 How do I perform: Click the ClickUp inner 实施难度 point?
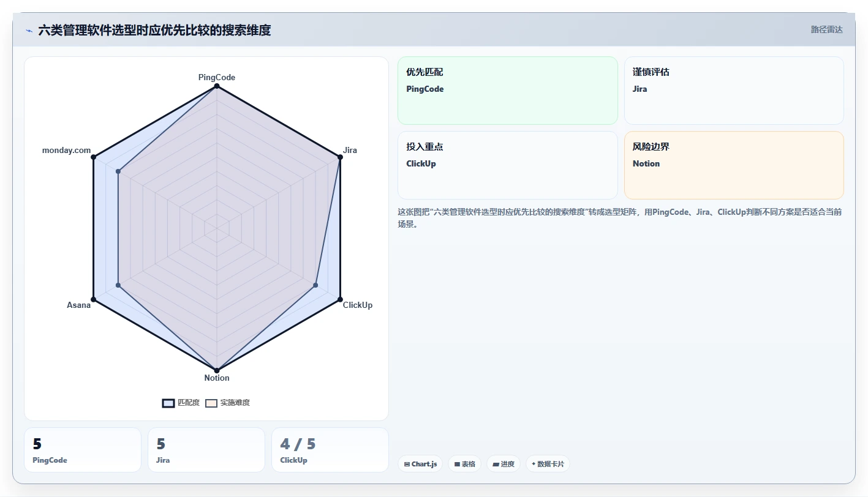[315, 285]
